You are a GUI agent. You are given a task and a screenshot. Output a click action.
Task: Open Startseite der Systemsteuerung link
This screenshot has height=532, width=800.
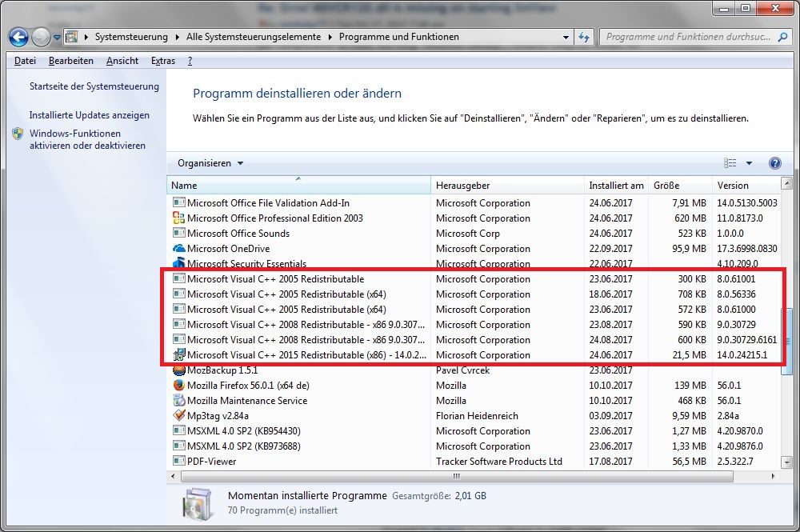(x=94, y=86)
